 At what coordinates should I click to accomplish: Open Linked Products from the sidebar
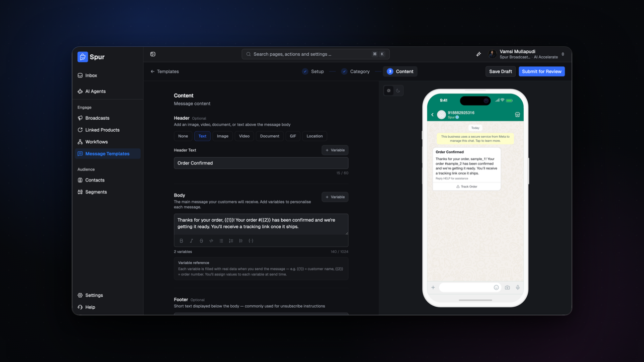108,130
